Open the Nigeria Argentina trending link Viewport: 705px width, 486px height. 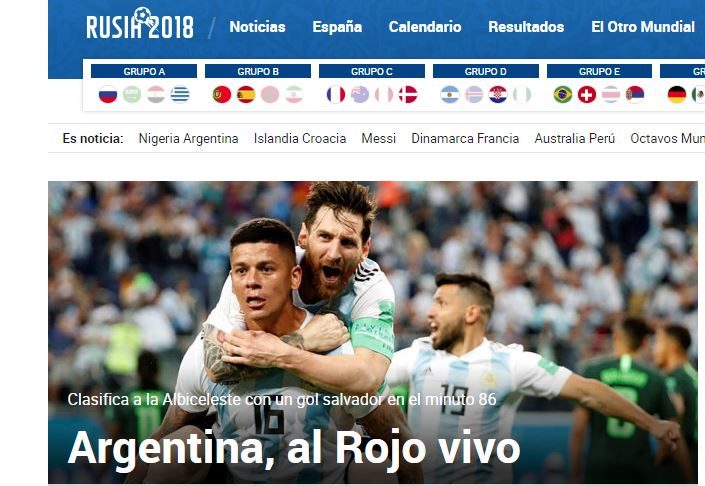point(188,138)
